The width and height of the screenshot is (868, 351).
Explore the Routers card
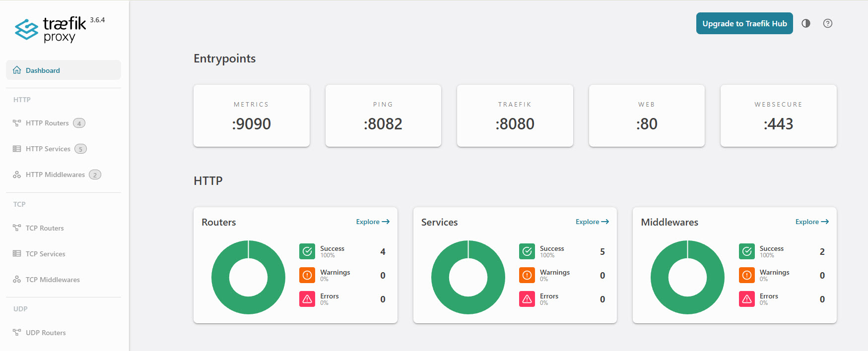372,222
